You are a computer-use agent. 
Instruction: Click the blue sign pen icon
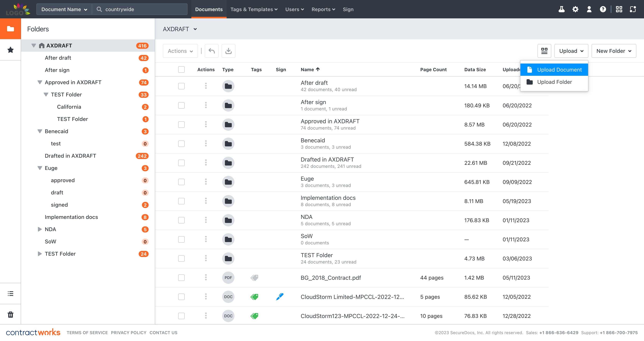(x=280, y=297)
